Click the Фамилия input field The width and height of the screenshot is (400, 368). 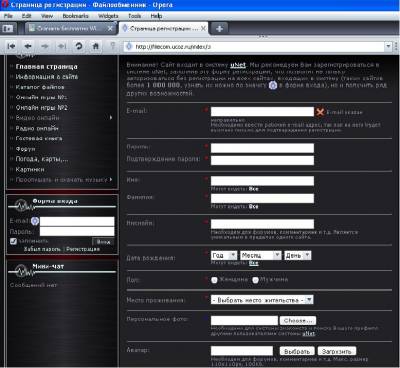(x=262, y=198)
